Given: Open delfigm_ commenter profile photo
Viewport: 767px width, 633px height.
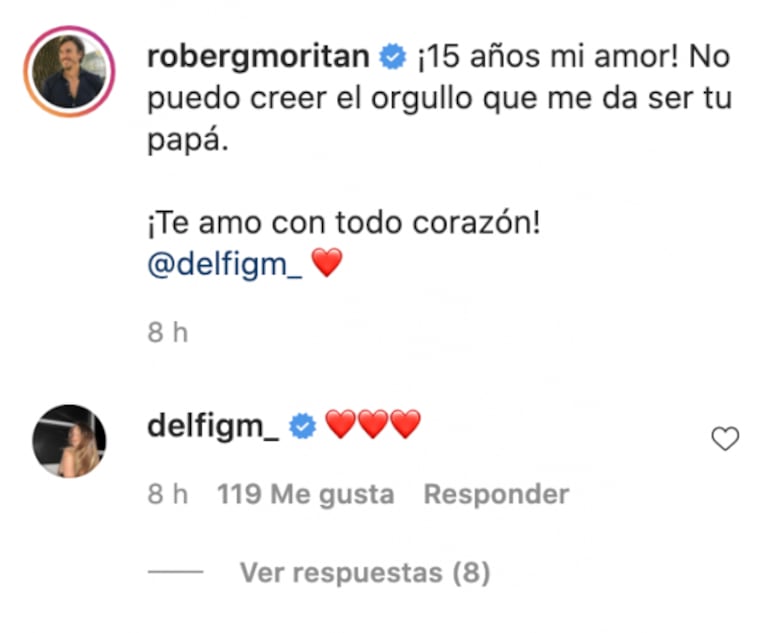Looking at the screenshot, I should (70, 440).
